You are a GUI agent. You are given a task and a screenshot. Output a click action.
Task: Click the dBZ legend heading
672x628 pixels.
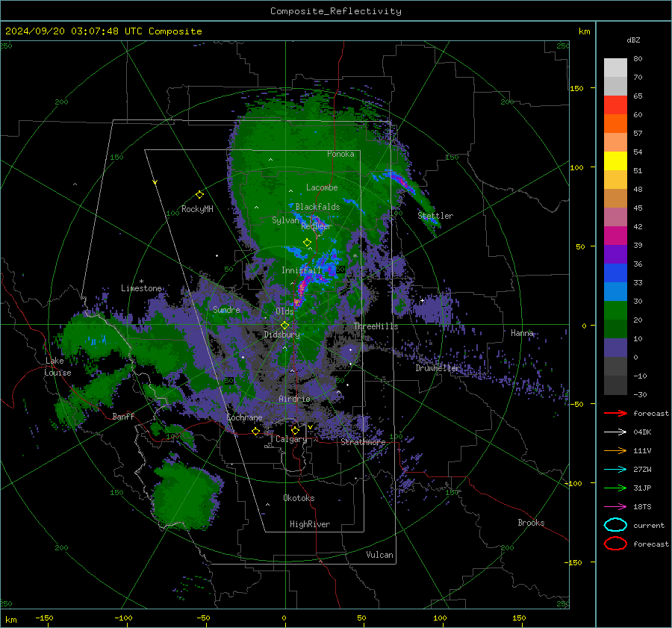tap(633, 40)
